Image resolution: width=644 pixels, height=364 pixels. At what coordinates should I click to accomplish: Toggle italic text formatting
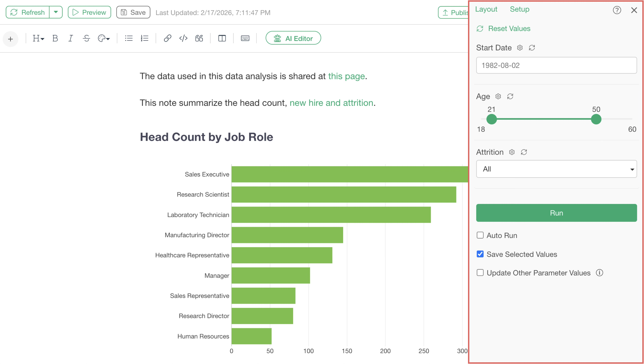point(71,38)
